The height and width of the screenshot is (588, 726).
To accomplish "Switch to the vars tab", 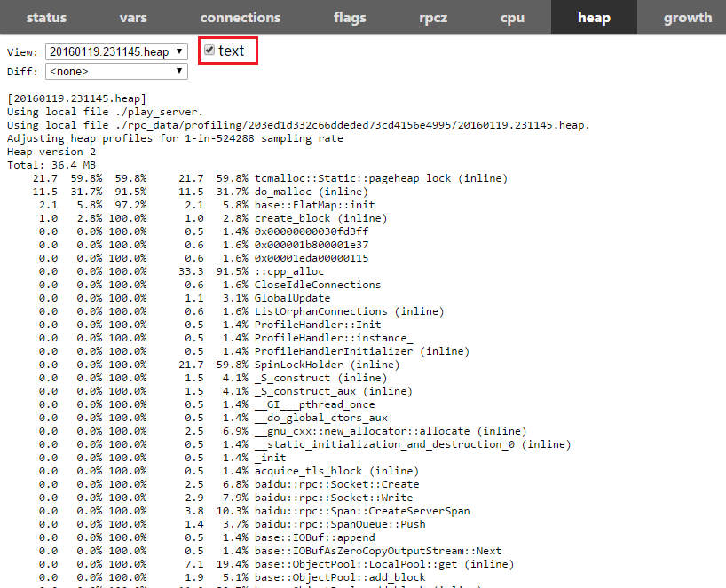I will pyautogui.click(x=133, y=17).
